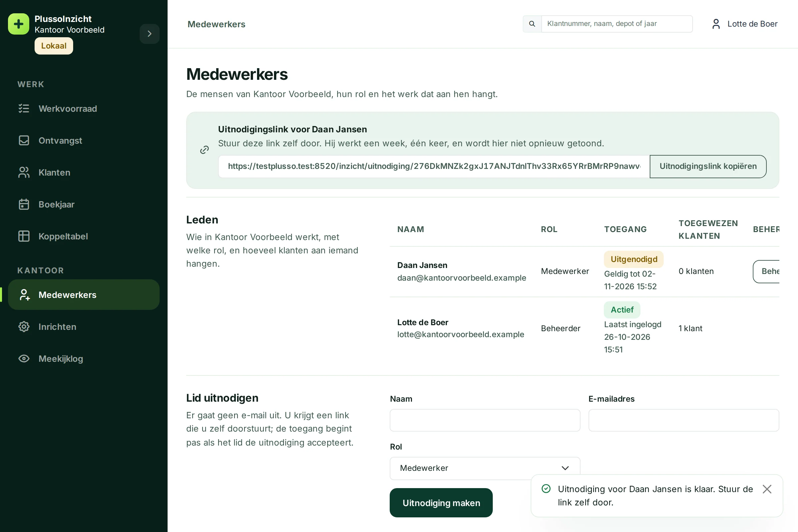Click the link icon in invitation banner
This screenshot has height=532, width=798.
tap(204, 150)
